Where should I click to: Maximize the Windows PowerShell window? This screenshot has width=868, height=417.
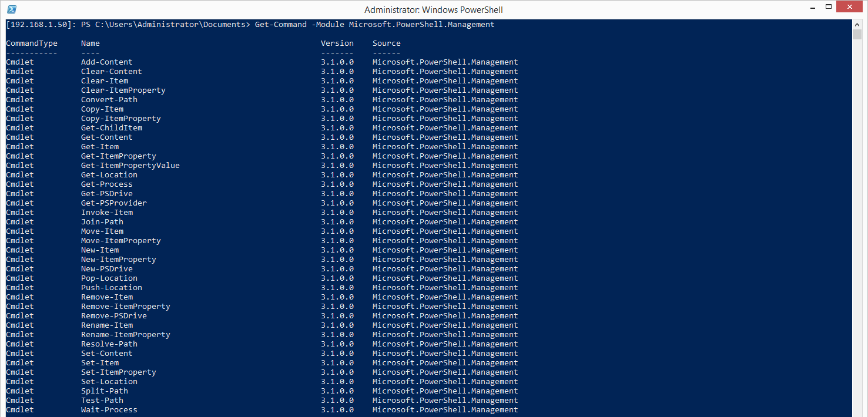[x=829, y=7]
